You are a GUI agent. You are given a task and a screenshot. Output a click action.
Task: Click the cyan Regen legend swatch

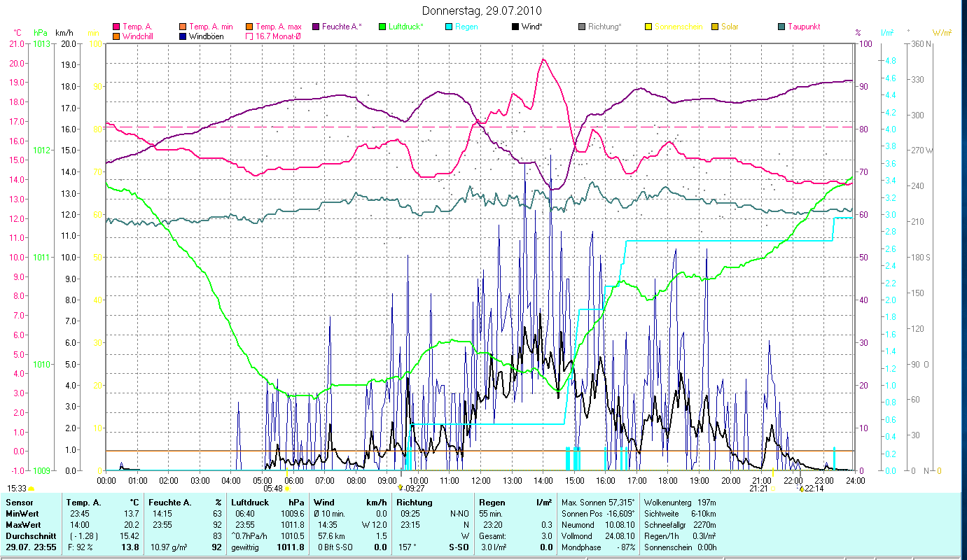coord(449,27)
